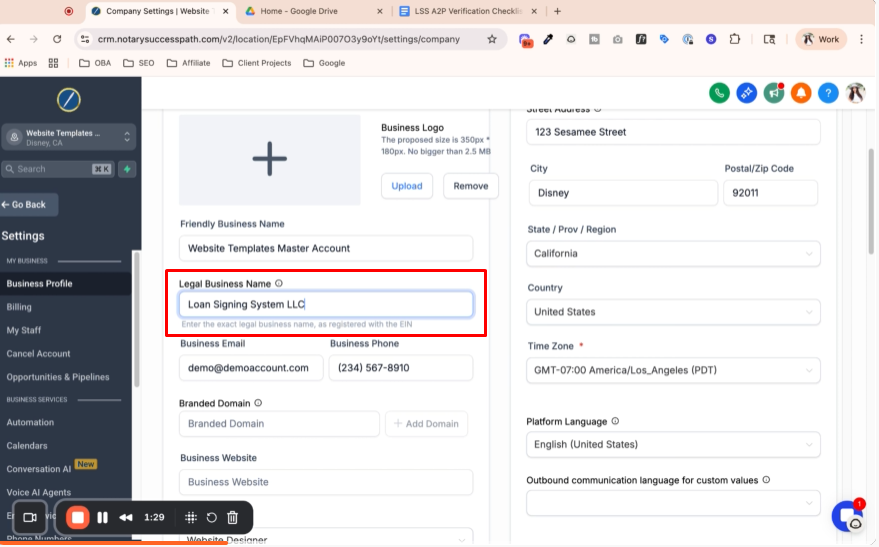
Task: Click the info icon beside Legal Business Name
Action: tap(279, 284)
